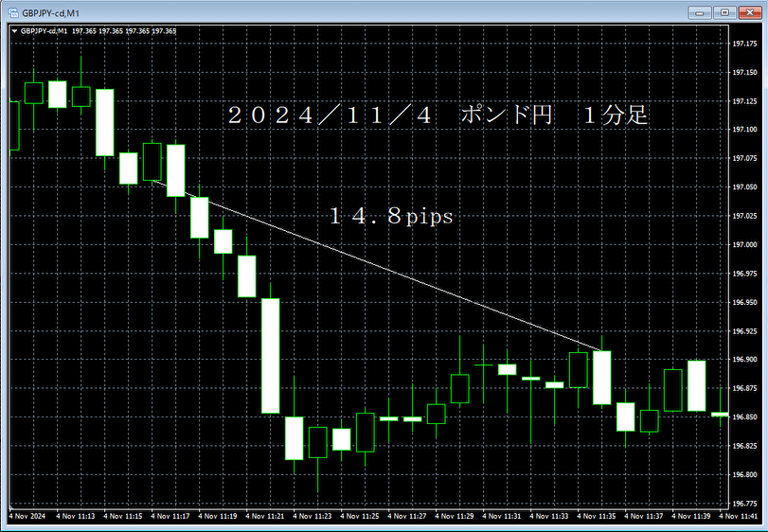Click the 196.950 price scale label
This screenshot has width=768, height=532.
pyautogui.click(x=744, y=303)
